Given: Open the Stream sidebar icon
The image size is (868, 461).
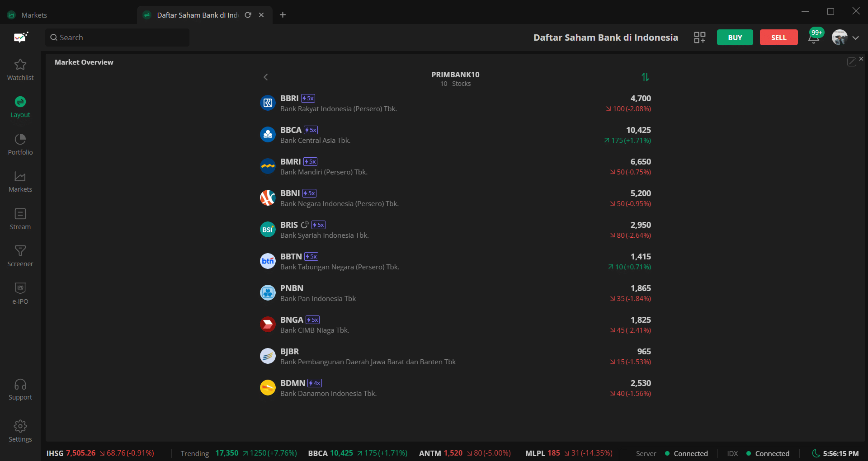Looking at the screenshot, I should click(x=20, y=214).
